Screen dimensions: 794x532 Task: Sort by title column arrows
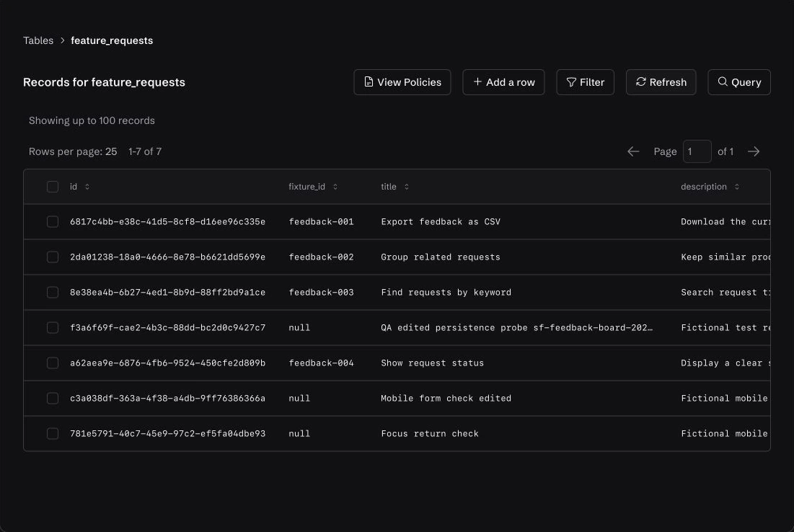tap(406, 187)
